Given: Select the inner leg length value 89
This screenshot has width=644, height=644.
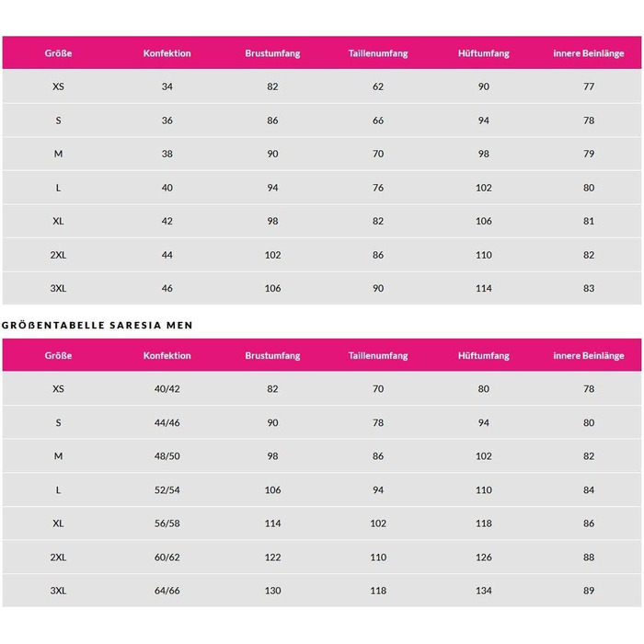Looking at the screenshot, I should (x=589, y=590).
